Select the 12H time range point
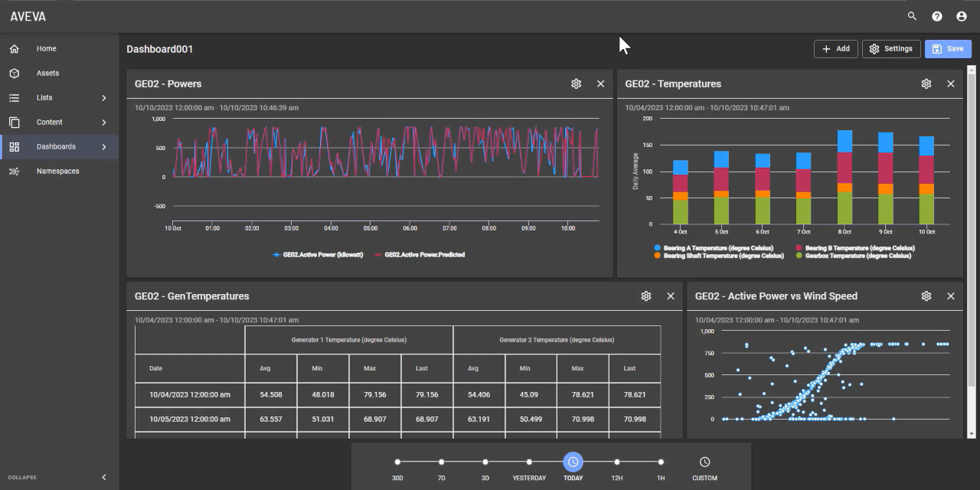The image size is (980, 490). (x=617, y=462)
